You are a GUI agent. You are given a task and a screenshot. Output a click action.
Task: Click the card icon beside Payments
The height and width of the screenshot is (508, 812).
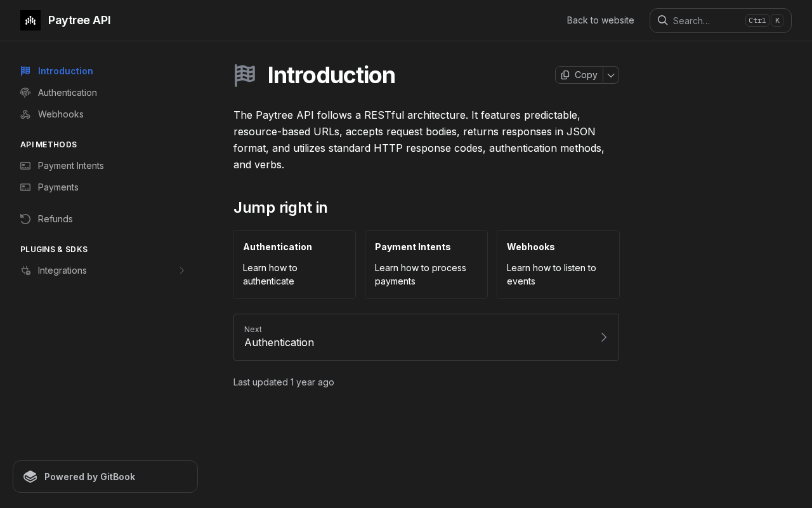(25, 187)
